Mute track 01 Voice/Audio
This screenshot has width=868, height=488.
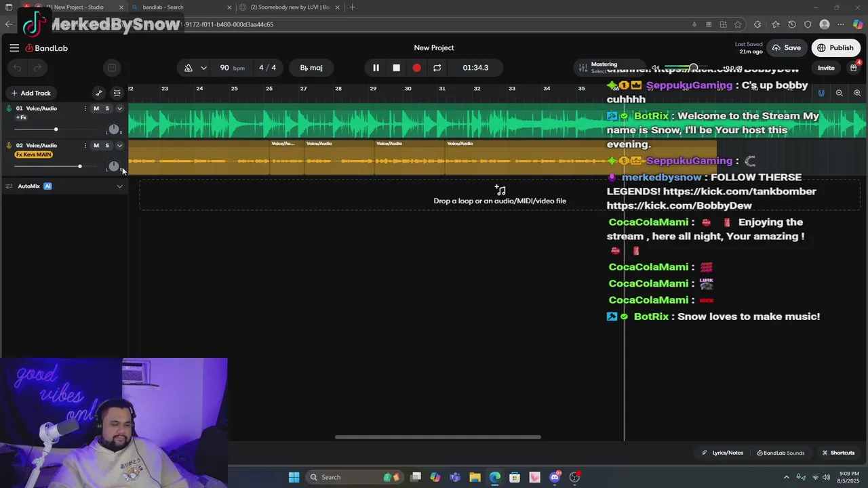pyautogui.click(x=96, y=108)
